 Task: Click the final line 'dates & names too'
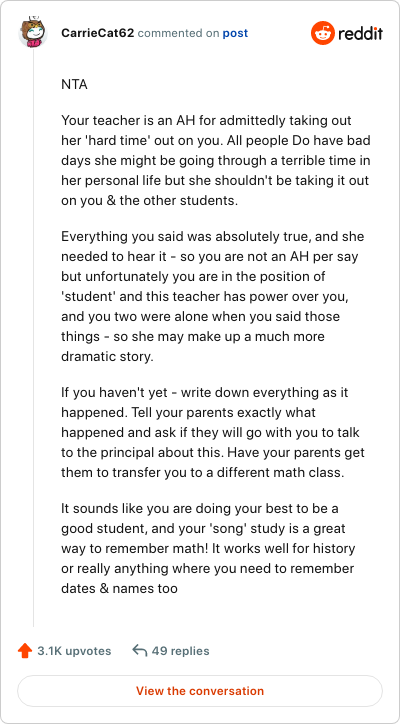[x=119, y=589]
